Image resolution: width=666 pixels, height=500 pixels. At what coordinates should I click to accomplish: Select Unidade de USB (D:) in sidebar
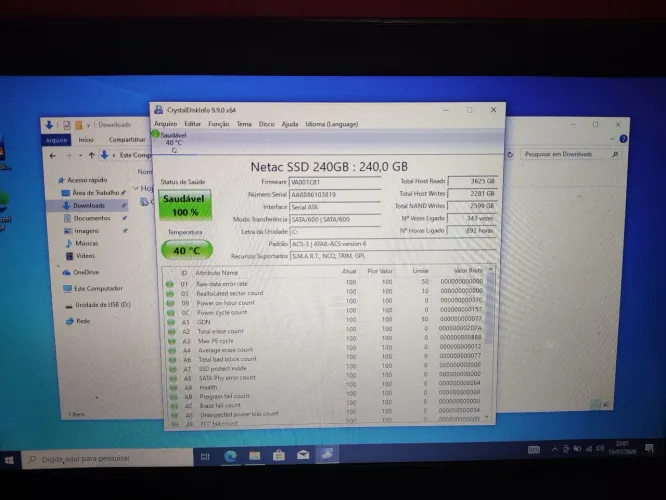pyautogui.click(x=102, y=305)
